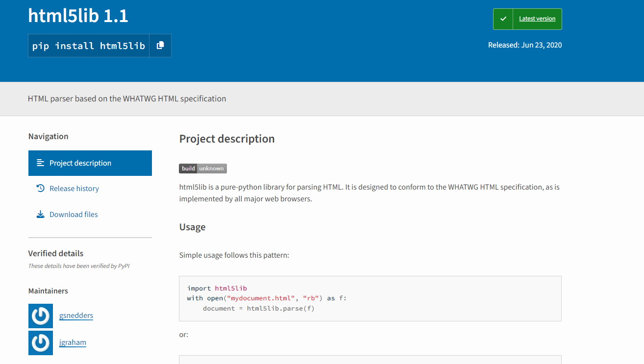
Task: Click the Project description heading
Action: click(227, 139)
